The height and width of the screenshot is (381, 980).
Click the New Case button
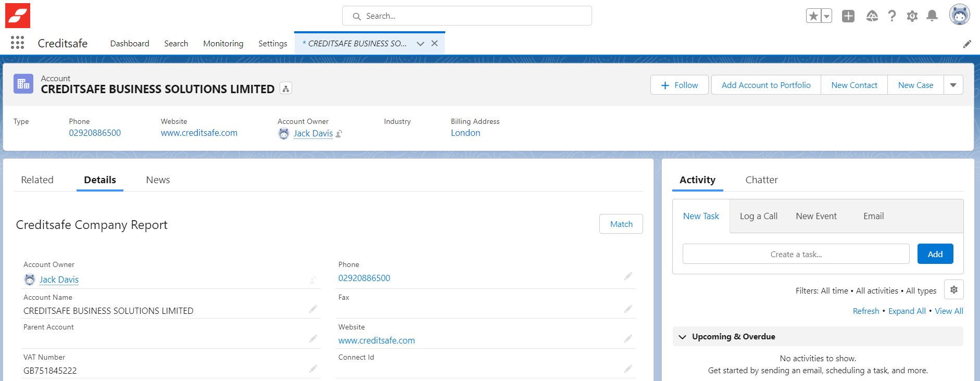915,85
